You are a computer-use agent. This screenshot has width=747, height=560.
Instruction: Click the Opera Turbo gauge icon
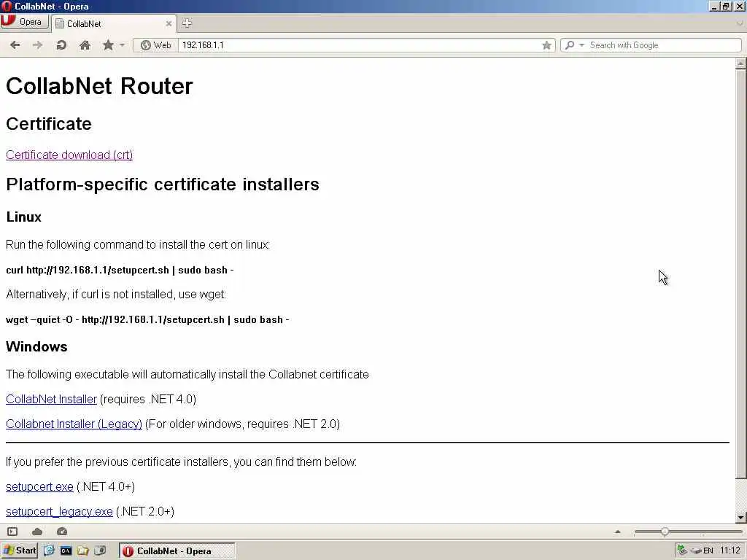[62, 532]
